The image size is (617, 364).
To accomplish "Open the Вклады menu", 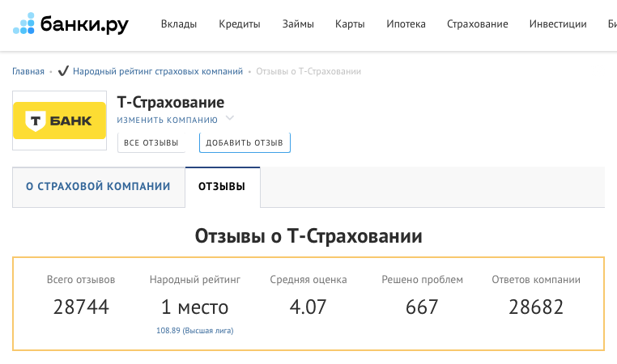I will tap(179, 24).
